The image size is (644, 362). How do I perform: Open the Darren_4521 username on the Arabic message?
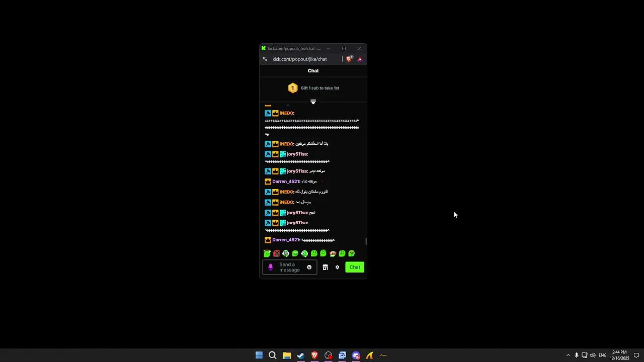(x=286, y=182)
